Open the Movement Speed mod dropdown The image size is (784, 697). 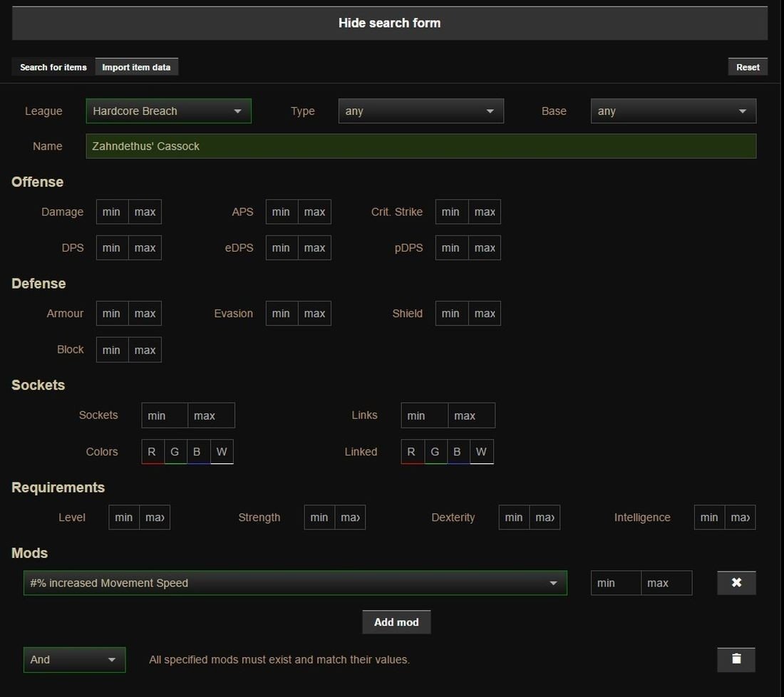(x=295, y=583)
